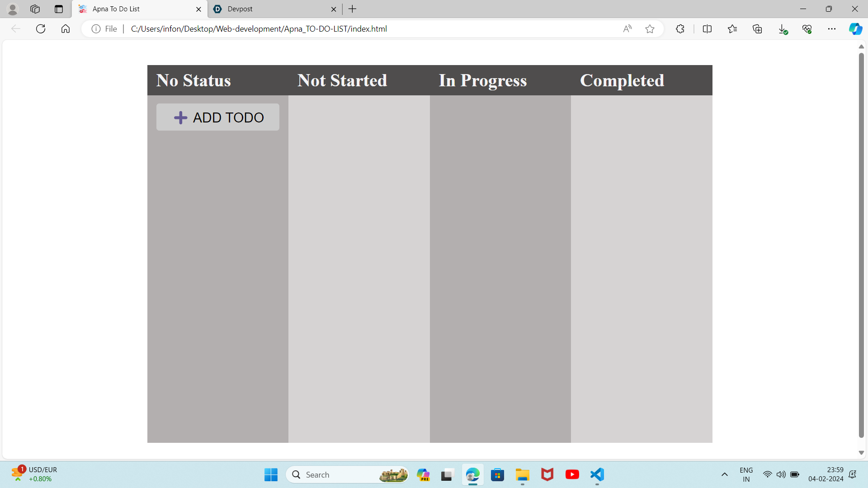Open Browser essentials heart icon

(807, 29)
